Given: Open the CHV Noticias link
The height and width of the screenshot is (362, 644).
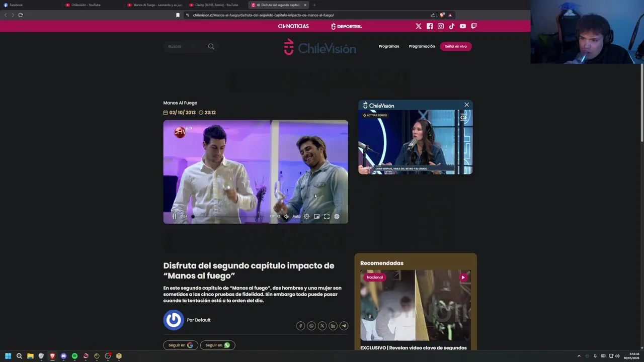Looking at the screenshot, I should pos(293,26).
